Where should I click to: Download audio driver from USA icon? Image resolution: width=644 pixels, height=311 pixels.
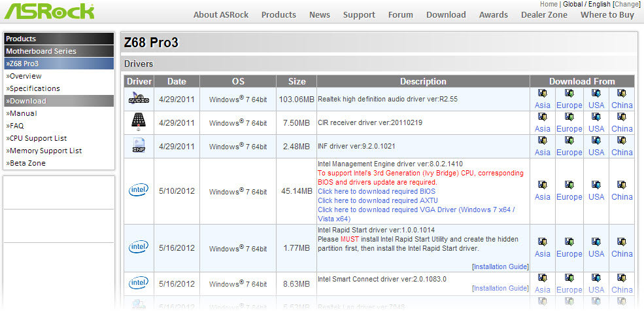(x=596, y=94)
